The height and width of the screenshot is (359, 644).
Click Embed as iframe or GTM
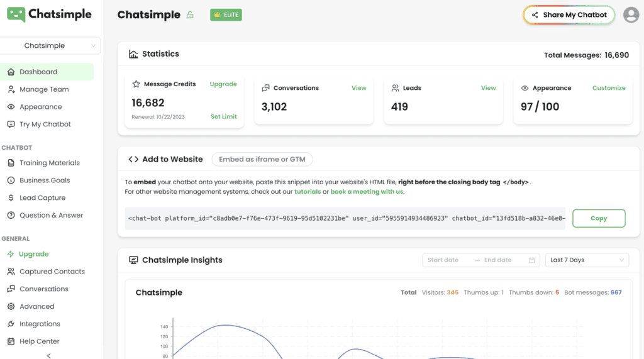[x=262, y=160]
